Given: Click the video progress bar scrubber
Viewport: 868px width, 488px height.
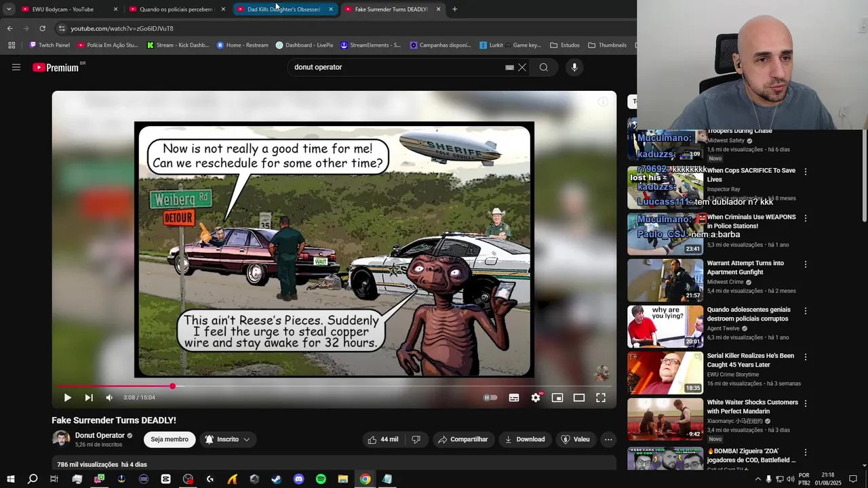Looking at the screenshot, I should pos(172,386).
